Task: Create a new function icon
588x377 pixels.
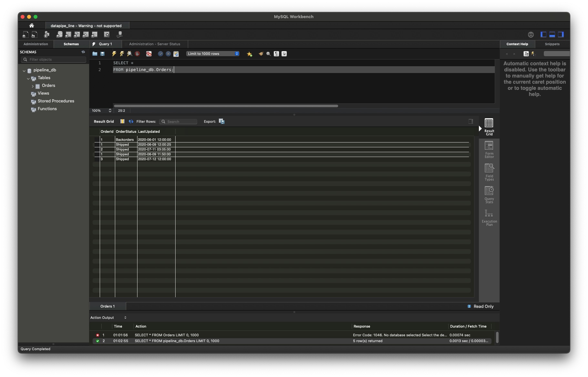Action: [x=94, y=34]
